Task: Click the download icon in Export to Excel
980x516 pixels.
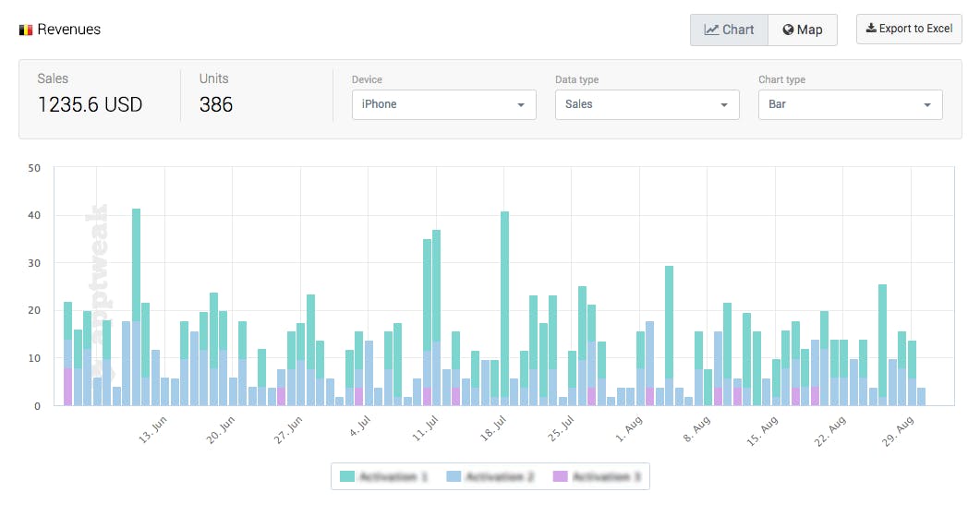Action: click(870, 29)
